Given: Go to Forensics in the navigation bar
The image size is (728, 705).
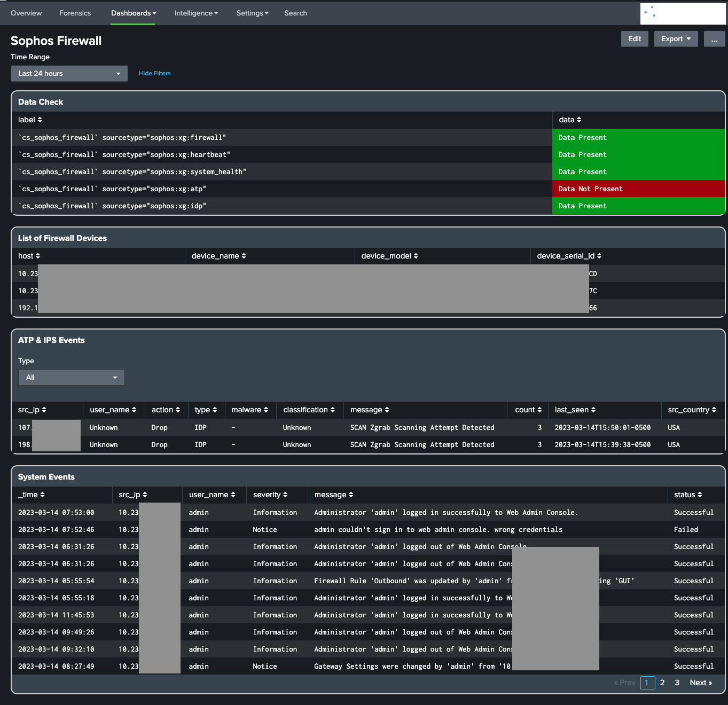Looking at the screenshot, I should click(75, 13).
